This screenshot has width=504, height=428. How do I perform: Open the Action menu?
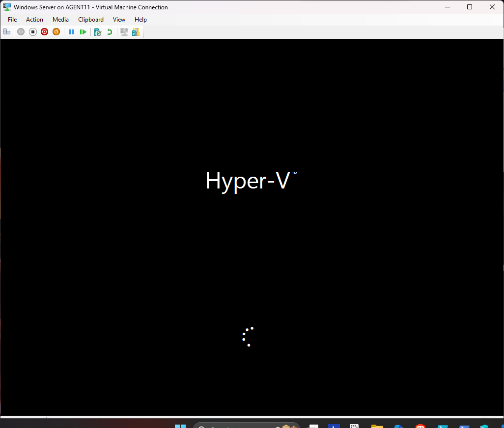[x=34, y=20]
